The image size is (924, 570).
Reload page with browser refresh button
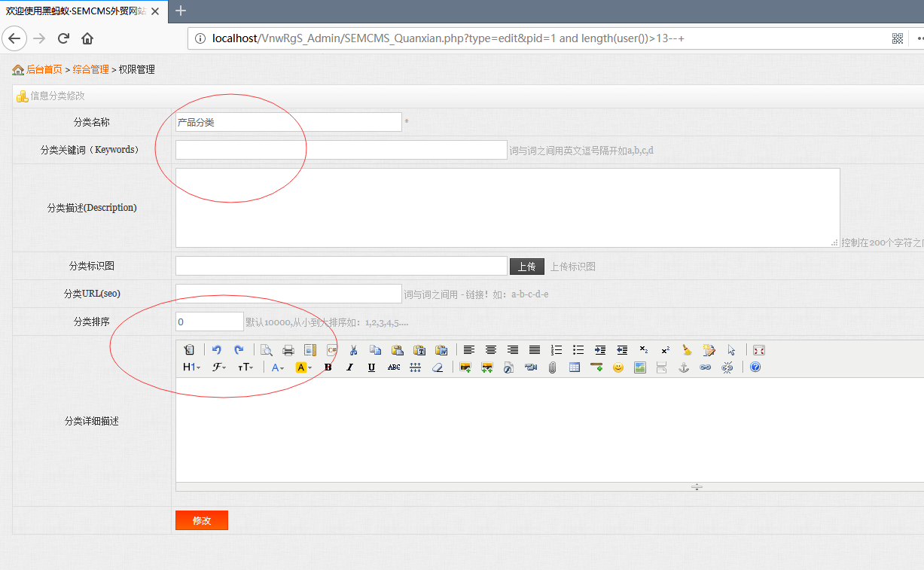coord(63,38)
